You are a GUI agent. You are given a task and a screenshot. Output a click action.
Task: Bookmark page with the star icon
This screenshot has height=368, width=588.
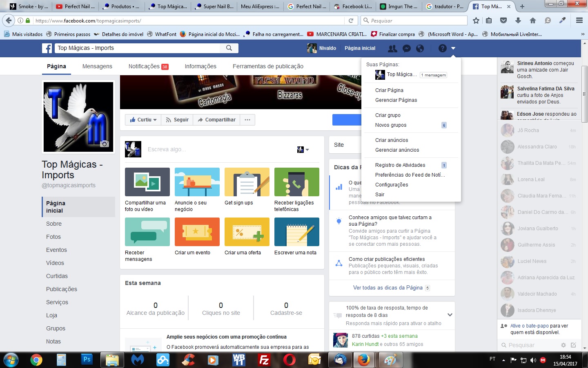point(476,20)
